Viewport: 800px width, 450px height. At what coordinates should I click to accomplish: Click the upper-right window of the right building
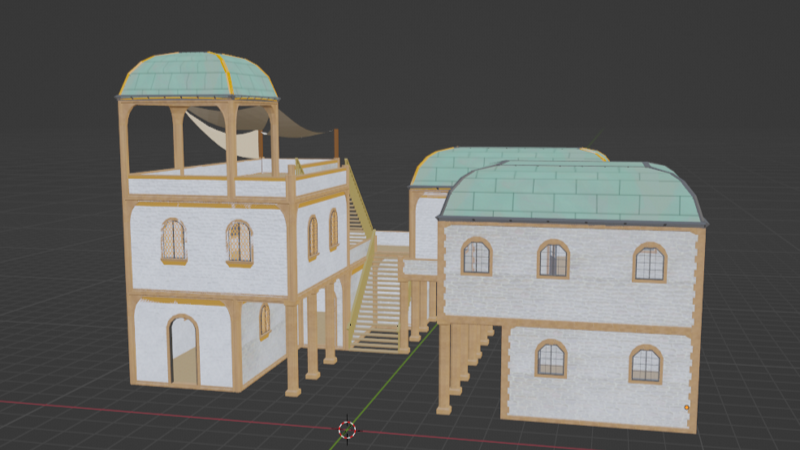649,262
